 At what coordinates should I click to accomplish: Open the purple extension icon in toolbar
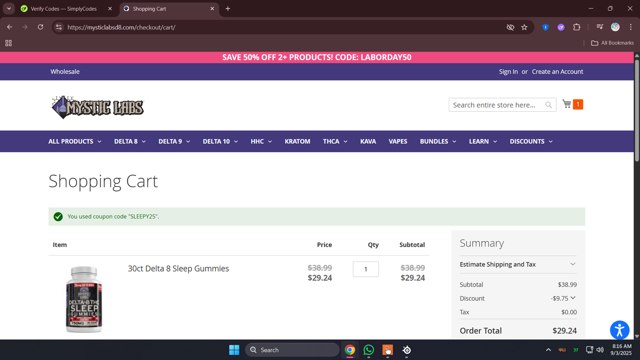[x=561, y=27]
